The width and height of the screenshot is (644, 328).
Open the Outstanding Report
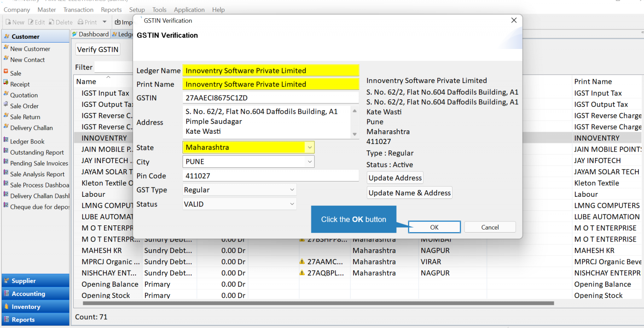[37, 152]
